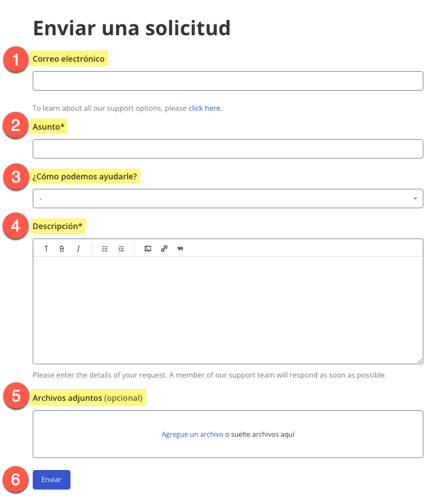Open the "¿Cómo podemos ayudarle?" dropdown
436x504 pixels.
227,199
